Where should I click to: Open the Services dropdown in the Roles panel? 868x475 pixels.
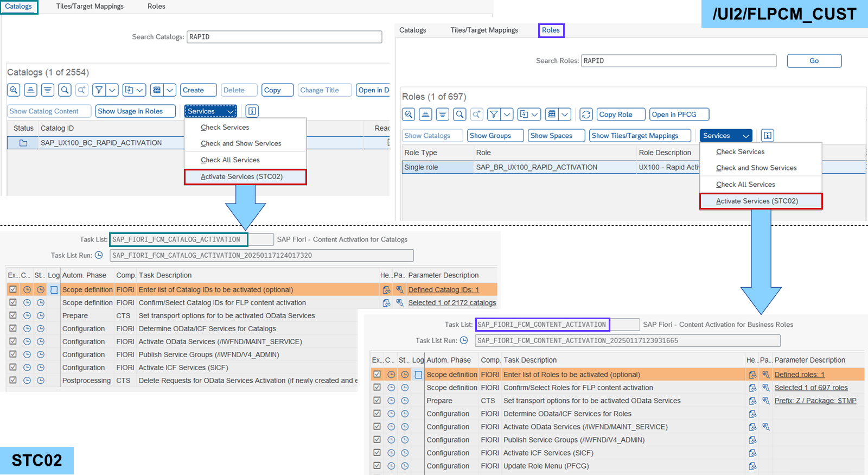pyautogui.click(x=726, y=136)
